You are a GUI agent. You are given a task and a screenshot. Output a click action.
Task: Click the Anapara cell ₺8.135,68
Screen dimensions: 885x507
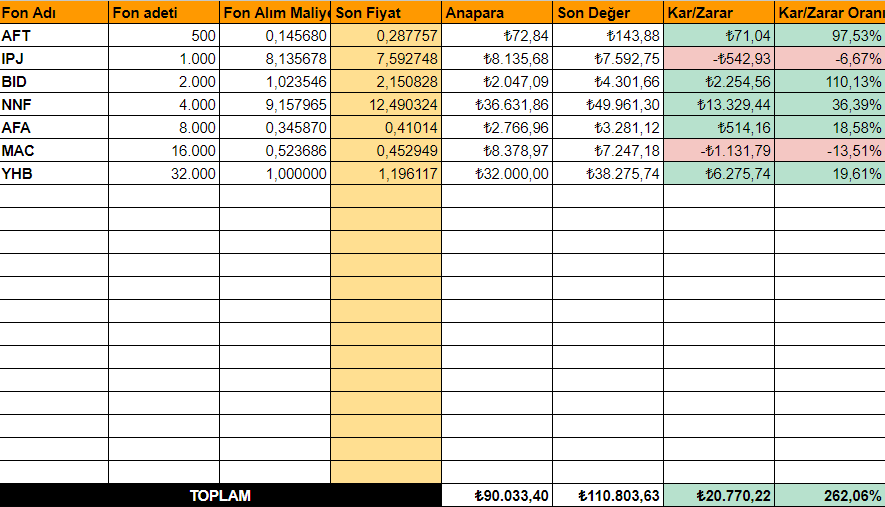click(497, 59)
